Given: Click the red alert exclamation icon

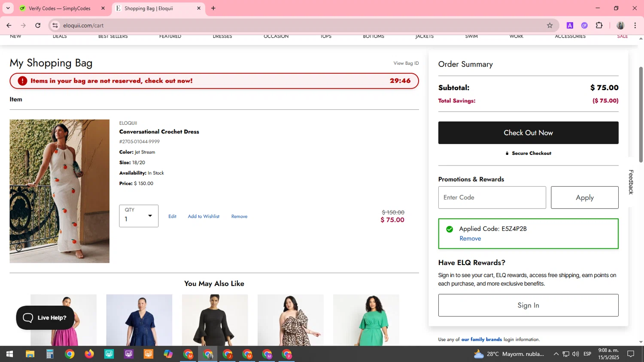Looking at the screenshot, I should point(23,81).
